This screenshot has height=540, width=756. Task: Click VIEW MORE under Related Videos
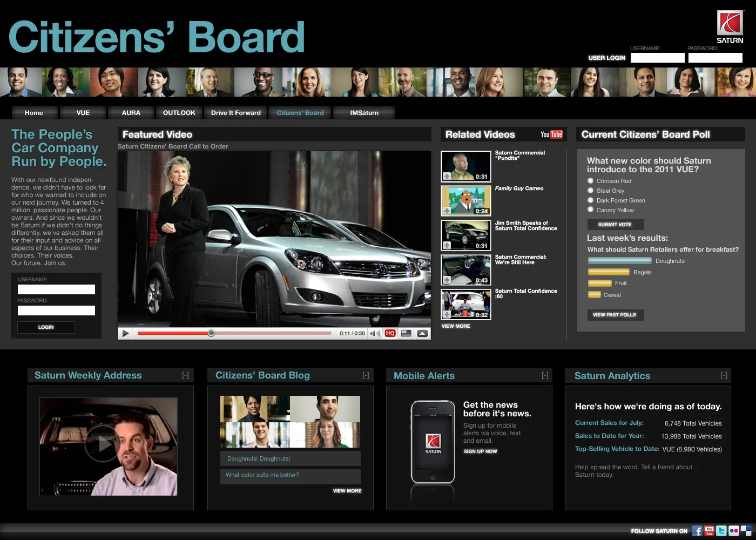(x=456, y=326)
